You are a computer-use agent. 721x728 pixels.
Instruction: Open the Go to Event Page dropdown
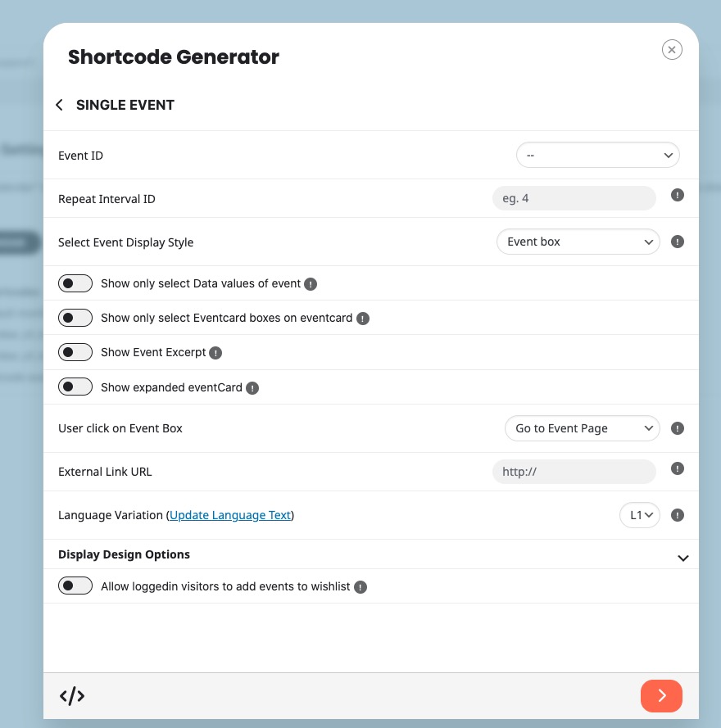coord(582,428)
